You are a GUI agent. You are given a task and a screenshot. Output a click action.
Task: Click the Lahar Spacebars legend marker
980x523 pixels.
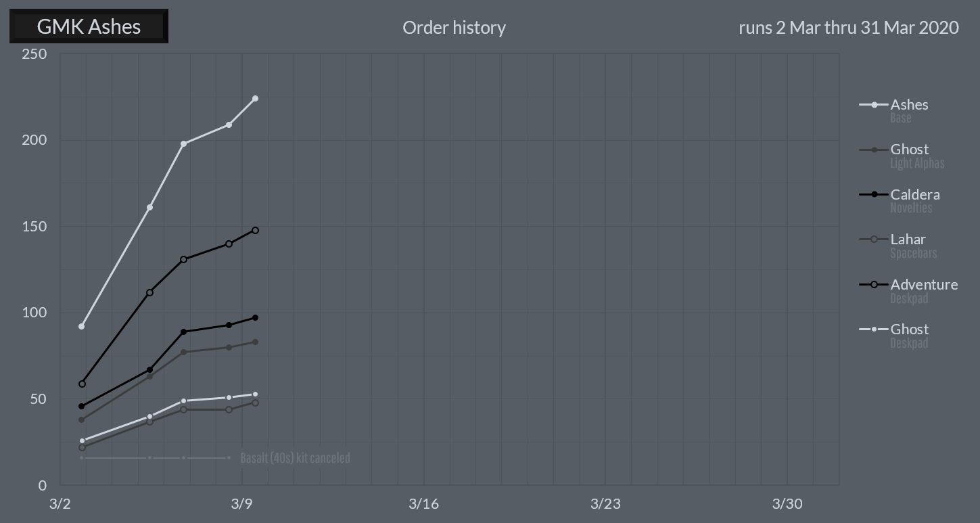pyautogui.click(x=874, y=240)
